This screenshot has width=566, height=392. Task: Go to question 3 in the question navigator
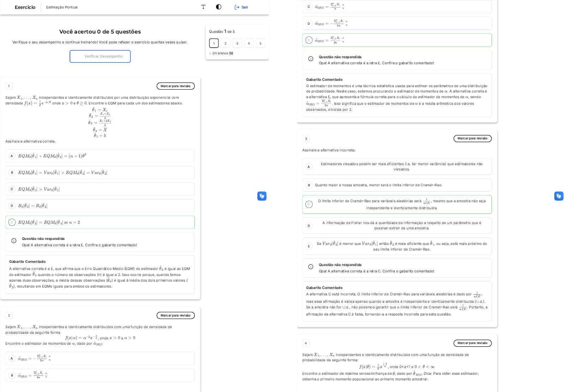pyautogui.click(x=237, y=43)
